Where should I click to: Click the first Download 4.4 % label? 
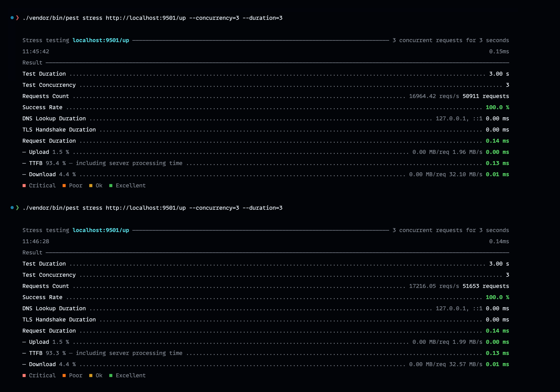tap(52, 175)
